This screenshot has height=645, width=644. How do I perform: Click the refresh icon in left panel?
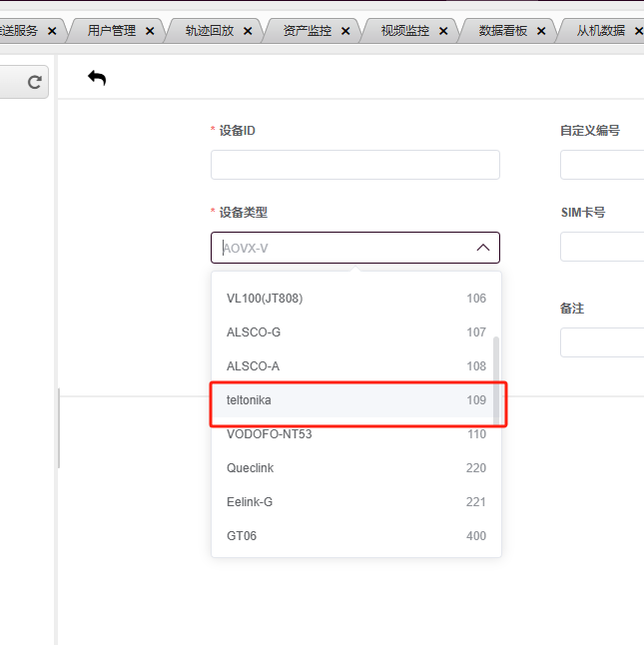click(35, 83)
